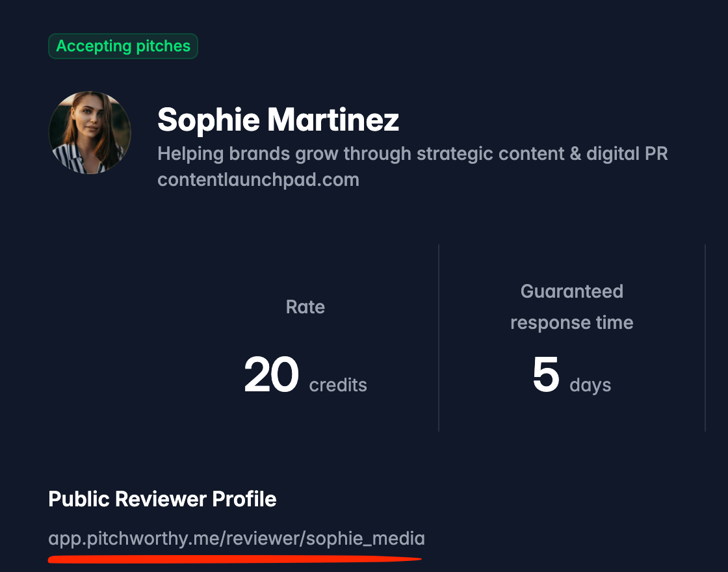This screenshot has height=572, width=728.
Task: Select the 20 credits rate value
Action: (305, 375)
